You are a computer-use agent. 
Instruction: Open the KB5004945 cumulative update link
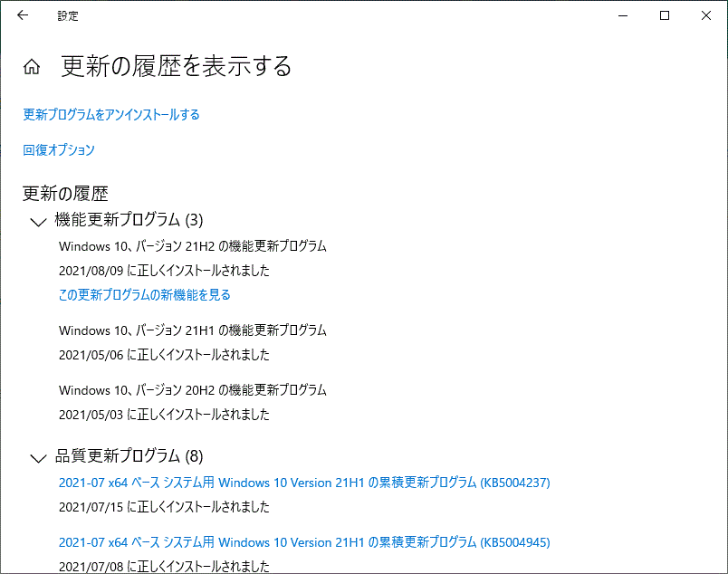(304, 542)
